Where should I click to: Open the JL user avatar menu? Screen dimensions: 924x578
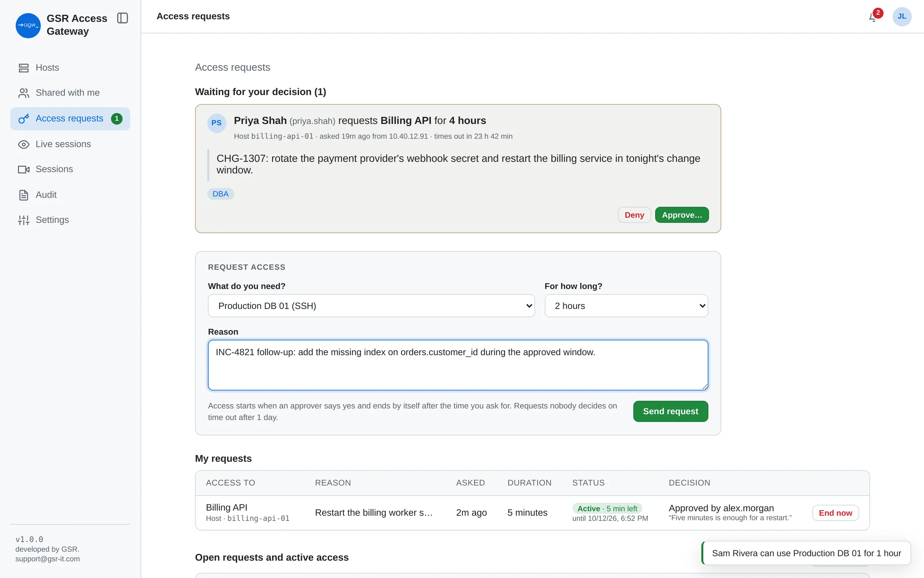[902, 17]
